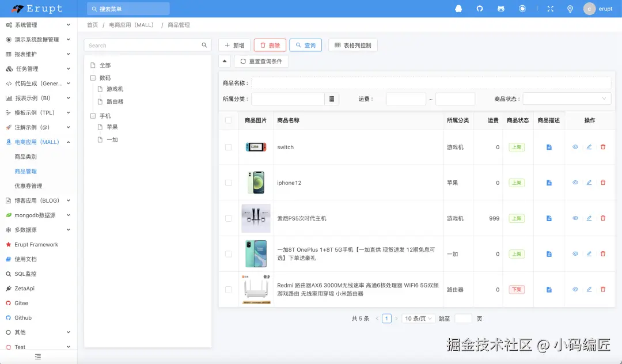622x364 pixels.
Task: Click the Gitee cat icon in header
Action: point(501,9)
